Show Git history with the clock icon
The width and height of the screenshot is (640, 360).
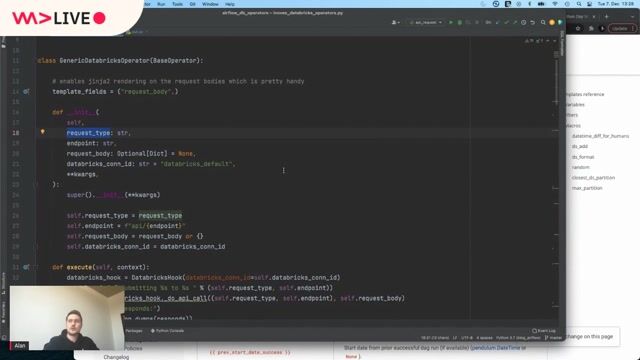pos(524,22)
